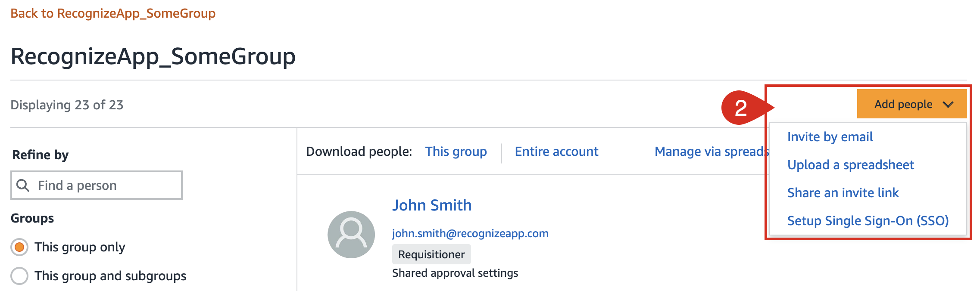
Task: Choose Invite by email option
Action: tap(830, 137)
